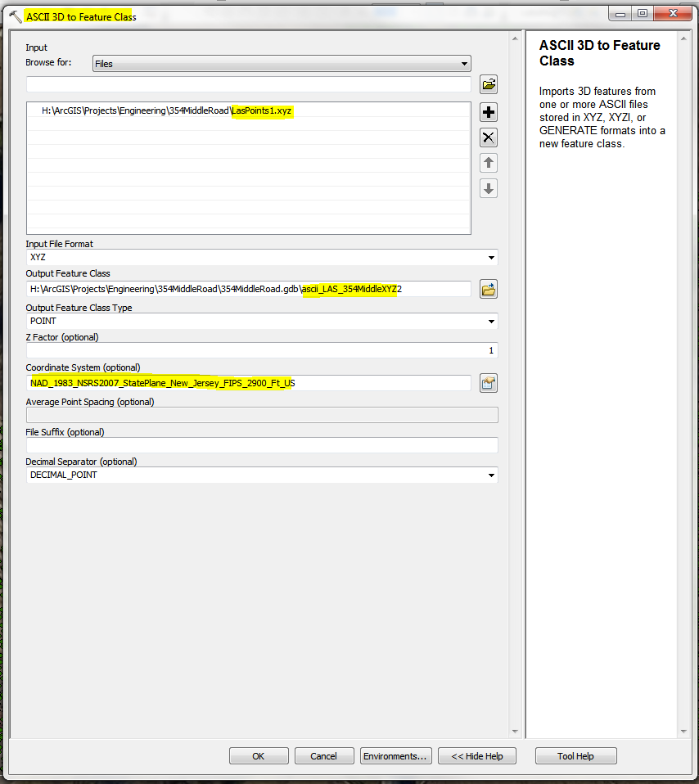This screenshot has width=699, height=784.
Task: Click into the Z Factor field
Action: pyautogui.click(x=261, y=350)
